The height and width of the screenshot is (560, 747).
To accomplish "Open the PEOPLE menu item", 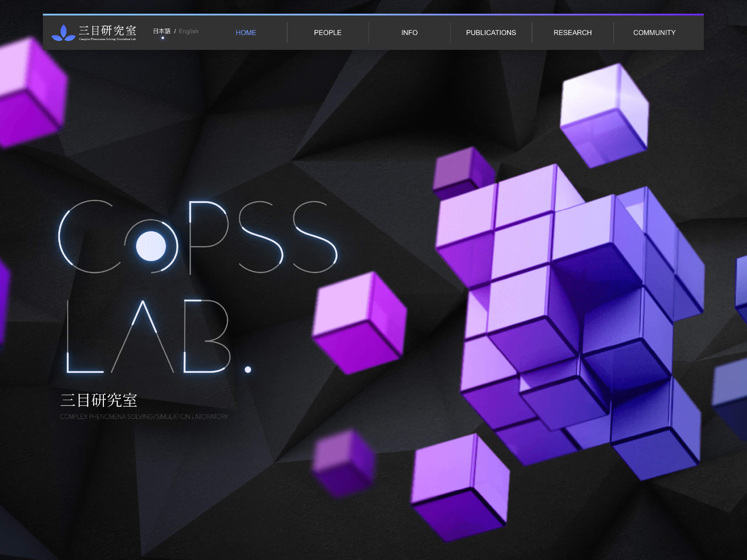I will 328,33.
